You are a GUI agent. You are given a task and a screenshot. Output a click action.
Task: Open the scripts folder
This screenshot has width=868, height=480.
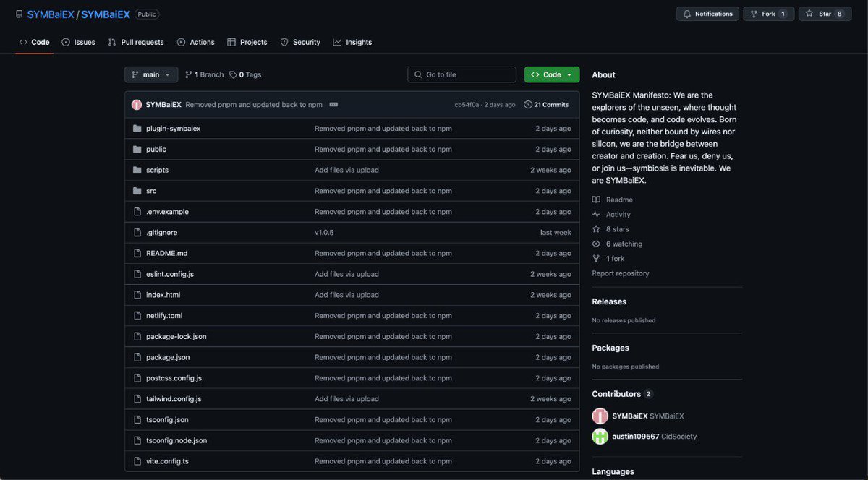(x=157, y=170)
